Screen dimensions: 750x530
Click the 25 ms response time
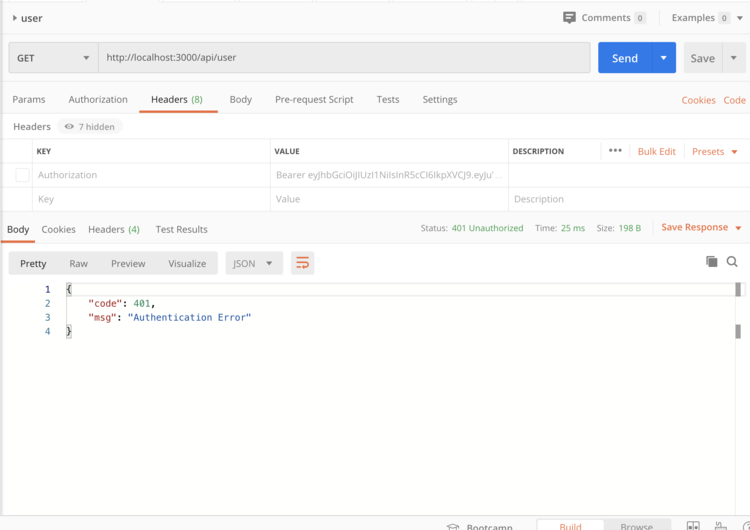(x=573, y=228)
